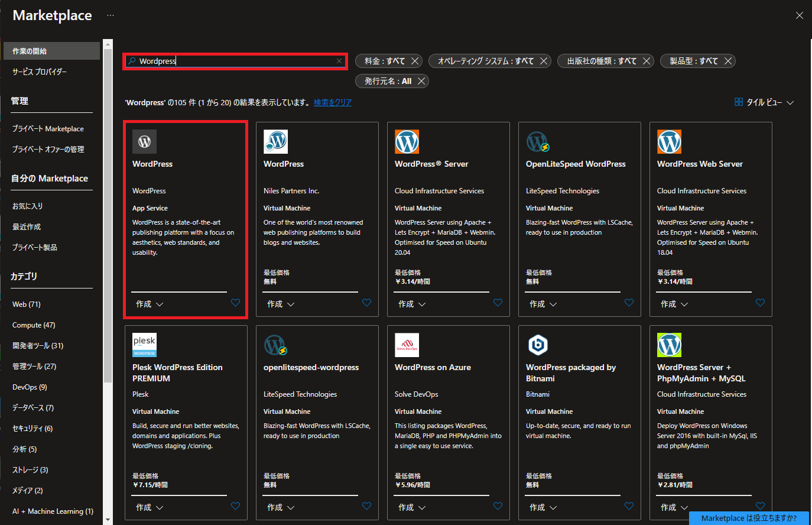Click the Niles Partners WordPress logo
The image size is (812, 525).
pos(275,141)
